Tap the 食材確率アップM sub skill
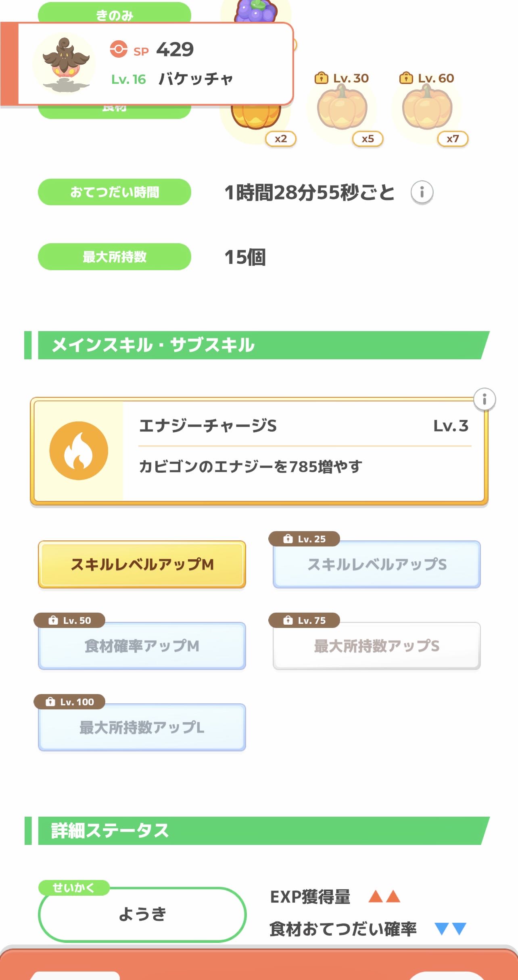 [142, 646]
